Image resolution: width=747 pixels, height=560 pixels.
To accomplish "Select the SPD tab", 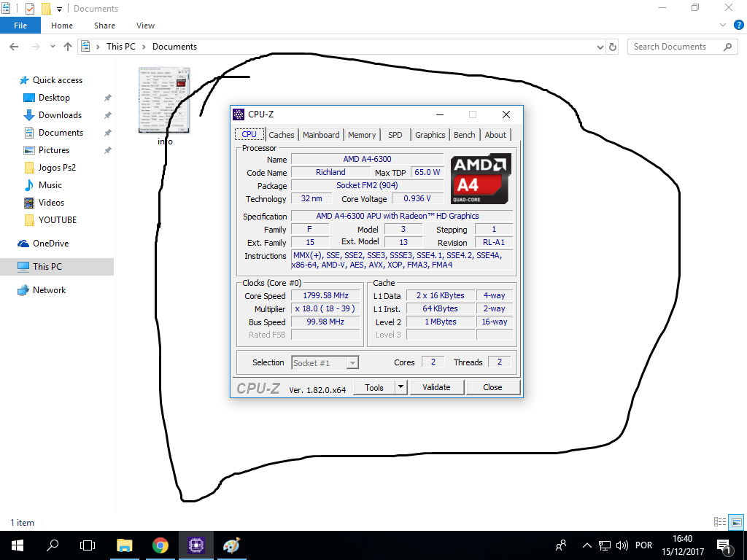I will pos(395,135).
